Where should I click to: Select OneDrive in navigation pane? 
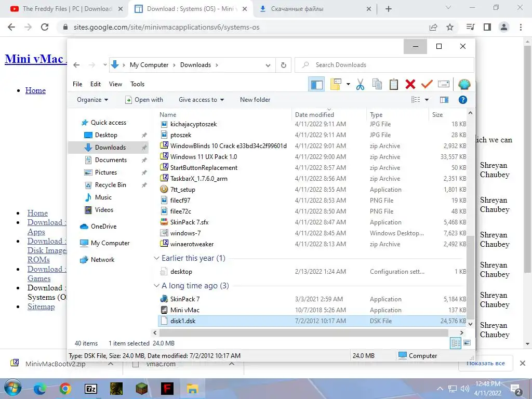point(103,227)
